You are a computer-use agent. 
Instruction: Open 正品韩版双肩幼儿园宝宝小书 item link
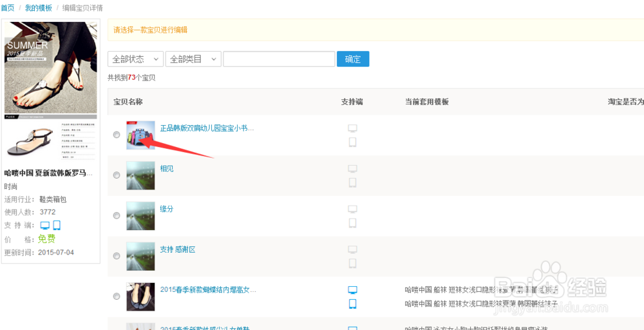[207, 128]
